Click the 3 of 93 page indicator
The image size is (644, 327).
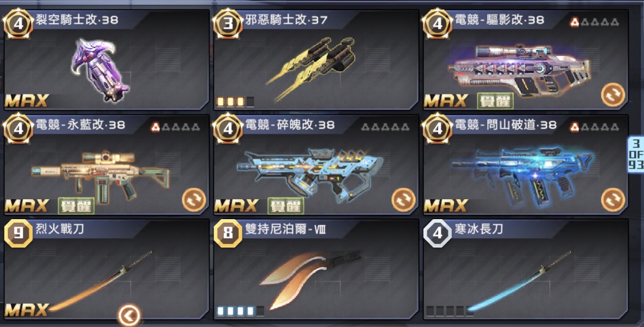(x=636, y=154)
